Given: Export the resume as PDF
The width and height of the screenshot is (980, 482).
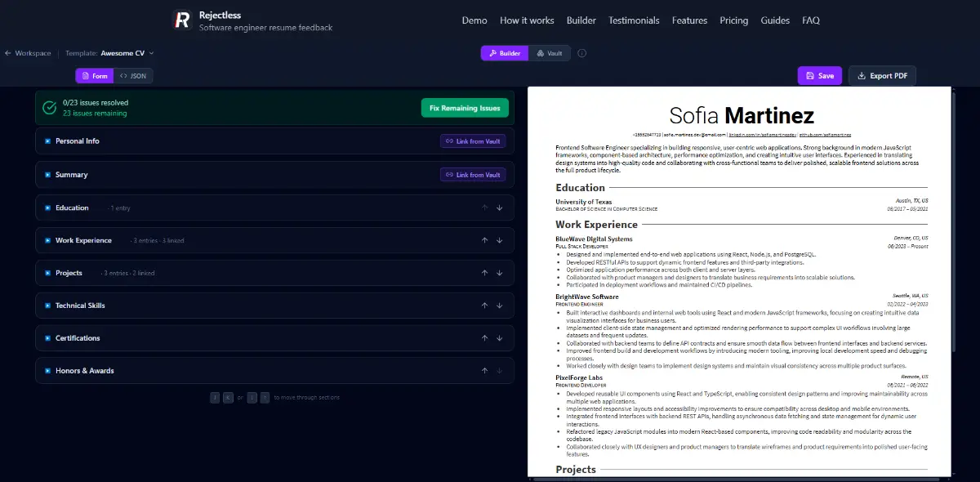Looking at the screenshot, I should [882, 76].
